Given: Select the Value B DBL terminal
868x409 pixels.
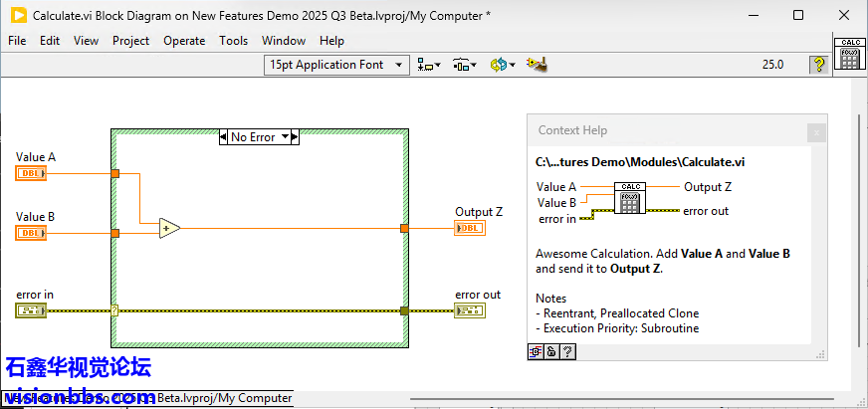Looking at the screenshot, I should (31, 233).
